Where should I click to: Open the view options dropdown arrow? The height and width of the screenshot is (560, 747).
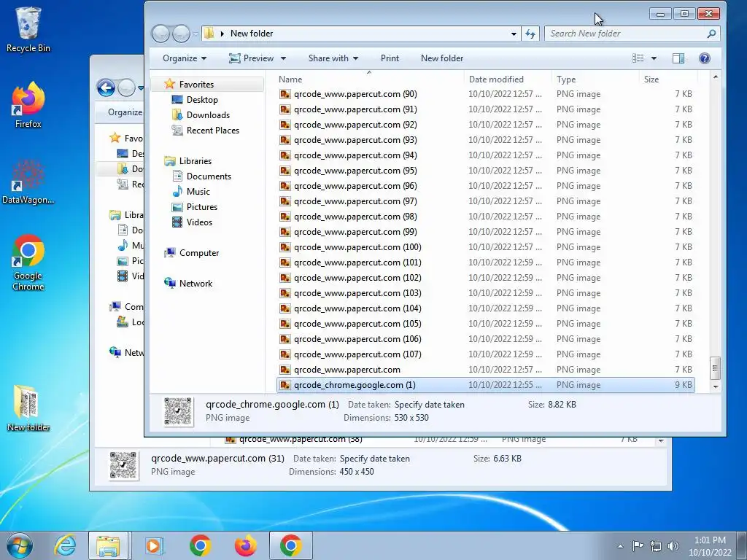[x=654, y=58]
